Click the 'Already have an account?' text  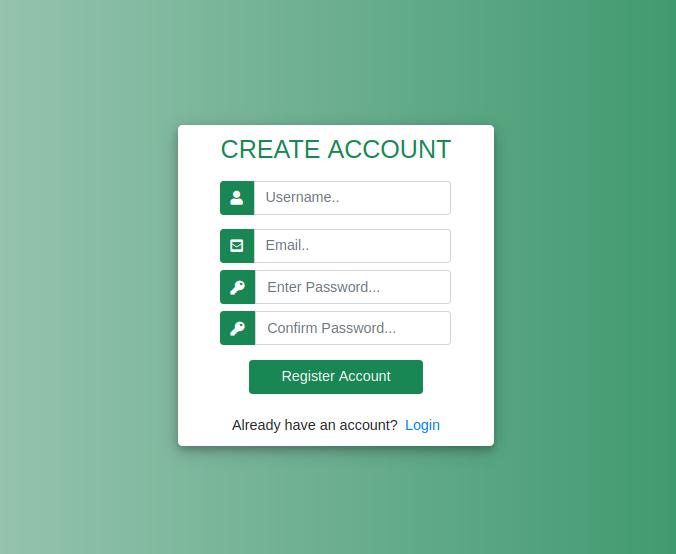(x=315, y=425)
